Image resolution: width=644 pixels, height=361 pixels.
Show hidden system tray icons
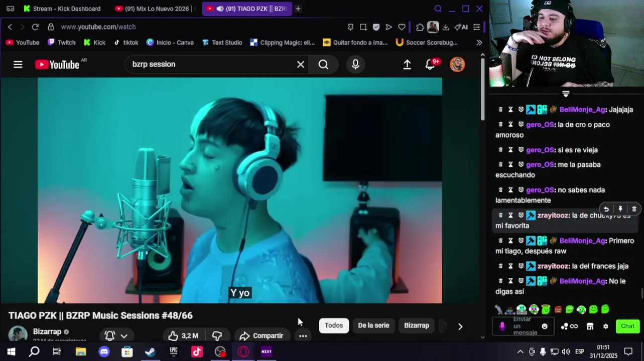[x=520, y=351]
